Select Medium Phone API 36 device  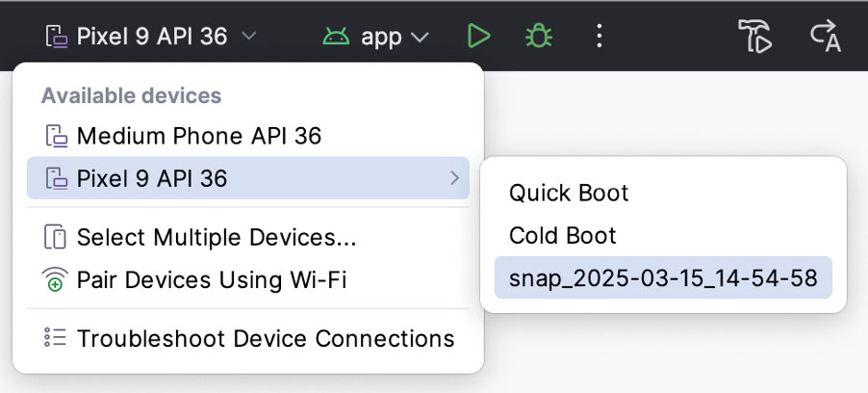pyautogui.click(x=248, y=136)
